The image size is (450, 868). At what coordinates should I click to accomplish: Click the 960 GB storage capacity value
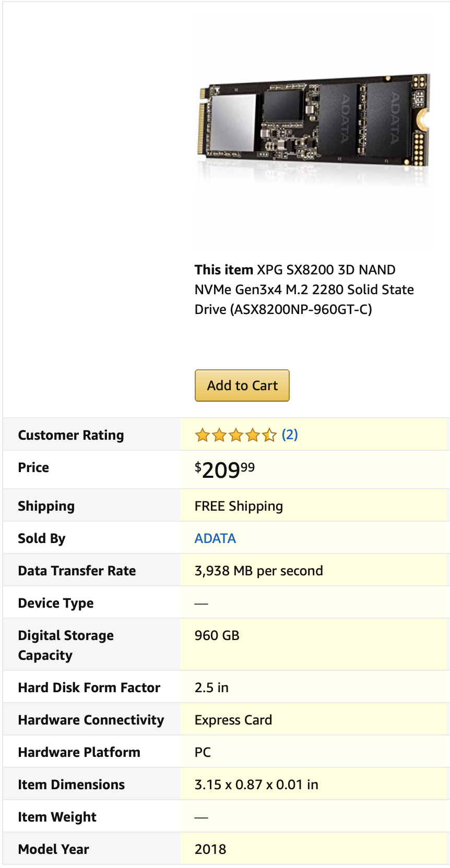pos(217,635)
